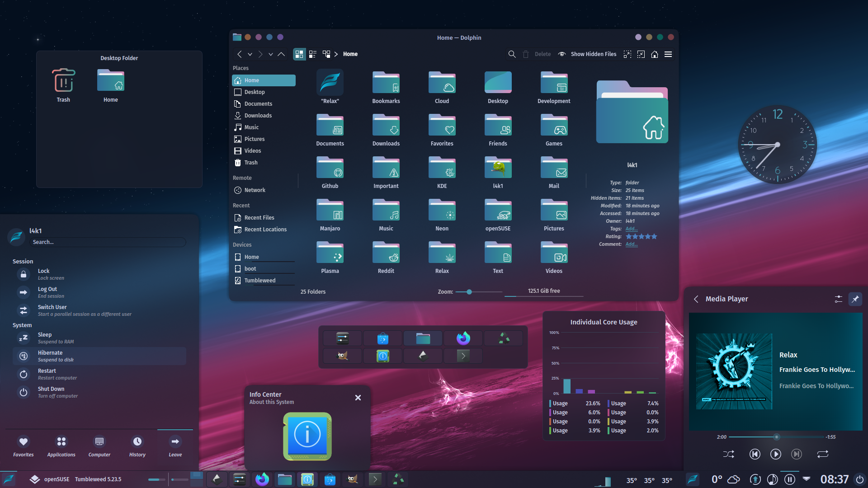Expand the forward history dropdown arrow
This screenshot has width=868, height=488.
coord(271,54)
